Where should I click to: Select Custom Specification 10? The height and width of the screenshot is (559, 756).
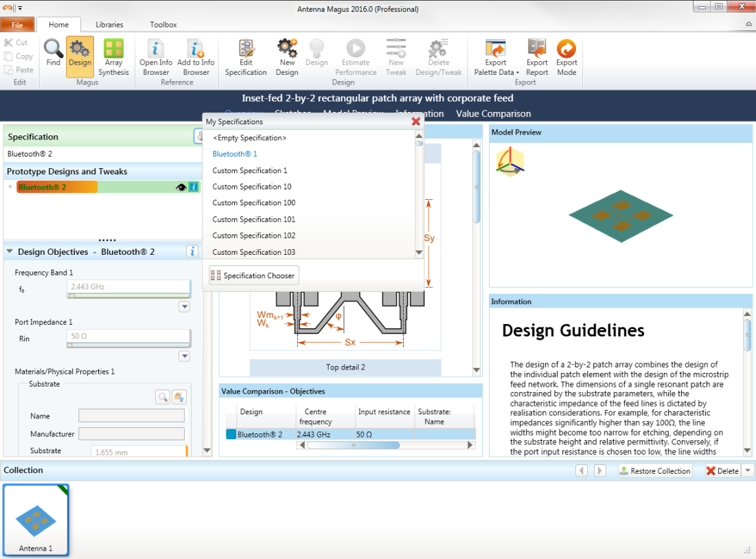[x=252, y=187]
